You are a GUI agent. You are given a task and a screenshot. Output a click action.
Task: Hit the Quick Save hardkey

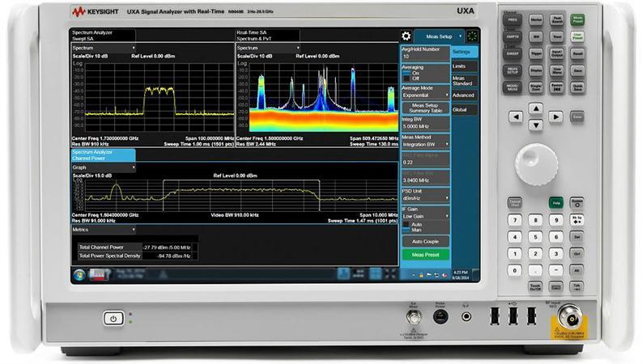(578, 87)
